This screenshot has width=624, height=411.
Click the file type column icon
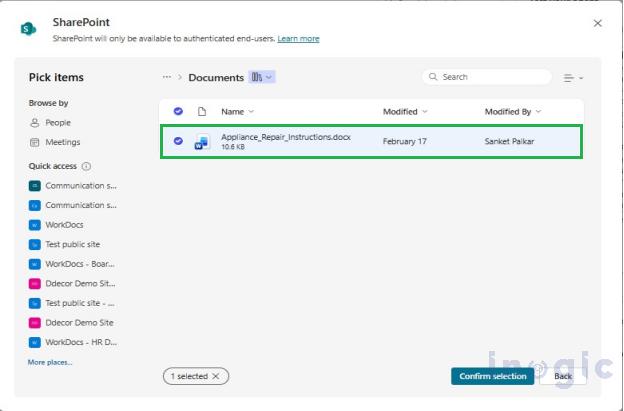coord(202,112)
